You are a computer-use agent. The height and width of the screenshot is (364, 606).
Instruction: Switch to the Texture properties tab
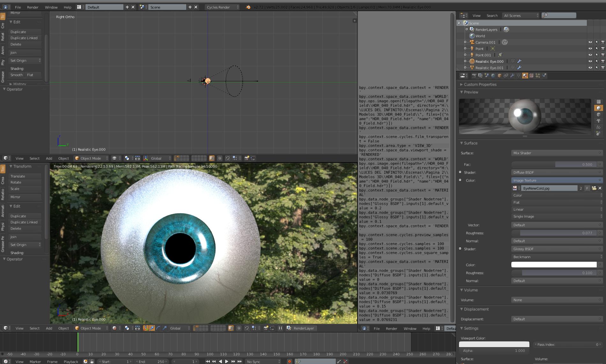tap(531, 76)
